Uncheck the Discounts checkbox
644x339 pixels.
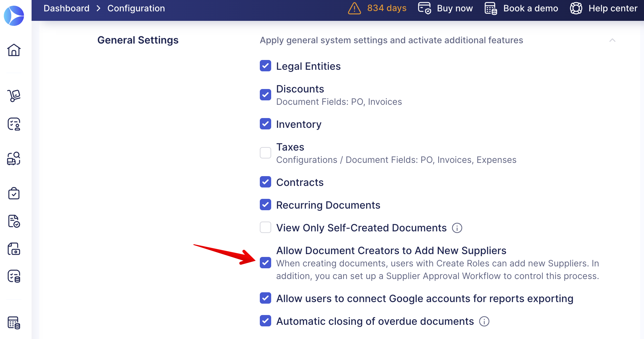click(265, 95)
